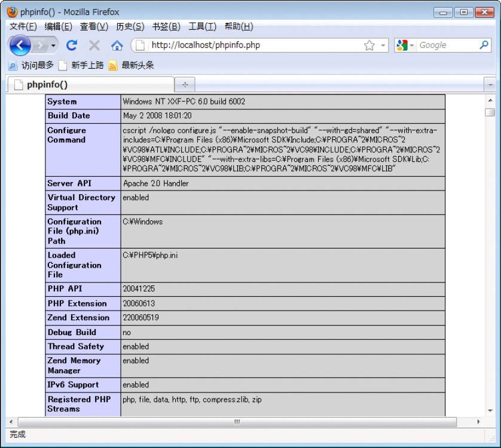The width and height of the screenshot is (501, 448).
Task: Click the PHP API value 20041225
Action: [139, 289]
